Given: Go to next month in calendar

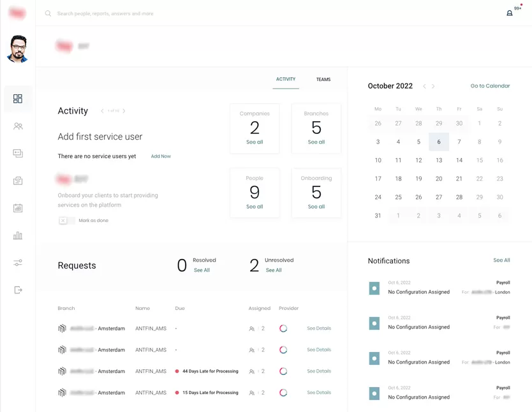Looking at the screenshot, I should [433, 86].
